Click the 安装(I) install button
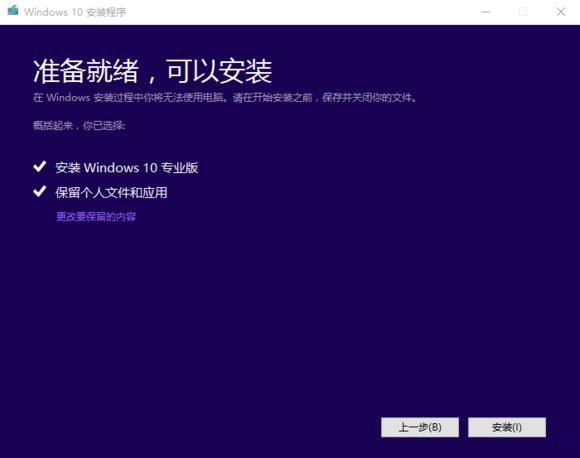Viewport: 580px width, 458px height. click(507, 427)
